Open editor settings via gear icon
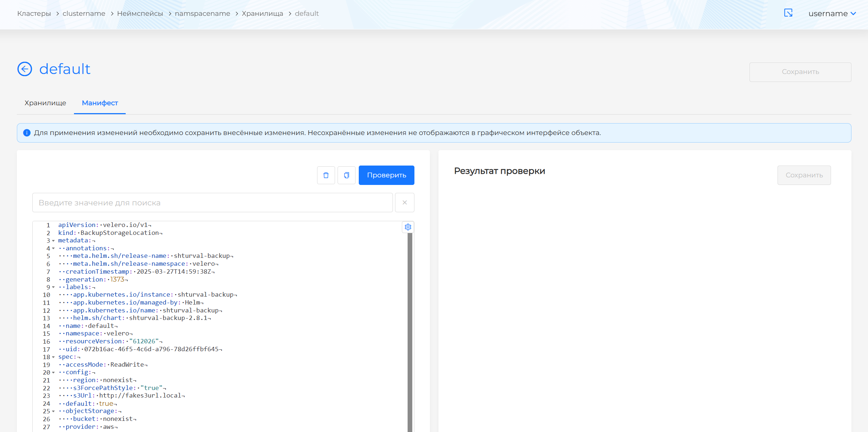This screenshot has width=868, height=432. tap(408, 227)
